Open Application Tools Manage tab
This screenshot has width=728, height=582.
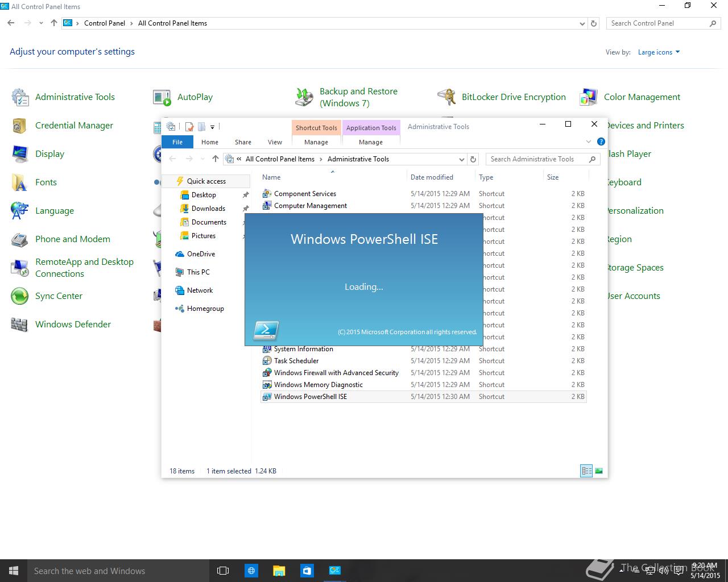(371, 142)
